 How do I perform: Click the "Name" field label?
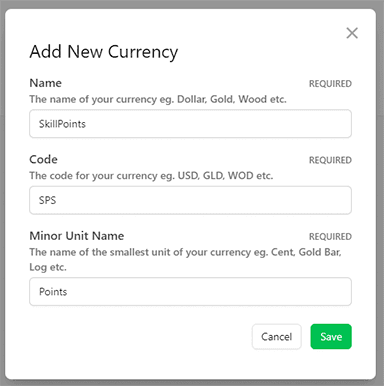tap(45, 83)
